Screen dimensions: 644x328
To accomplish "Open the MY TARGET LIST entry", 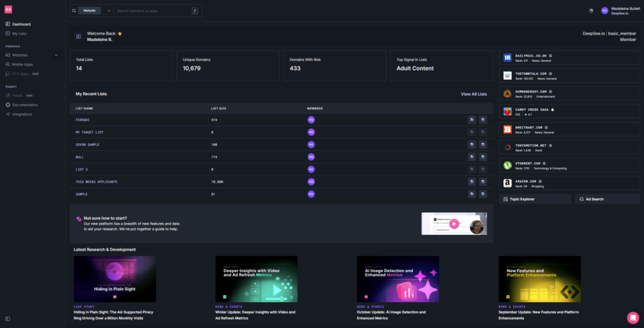I will pos(89,132).
